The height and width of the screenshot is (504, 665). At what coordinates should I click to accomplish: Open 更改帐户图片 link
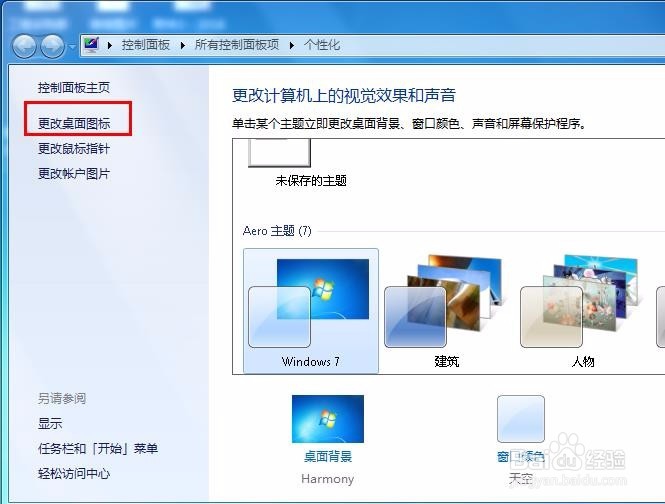tap(74, 174)
